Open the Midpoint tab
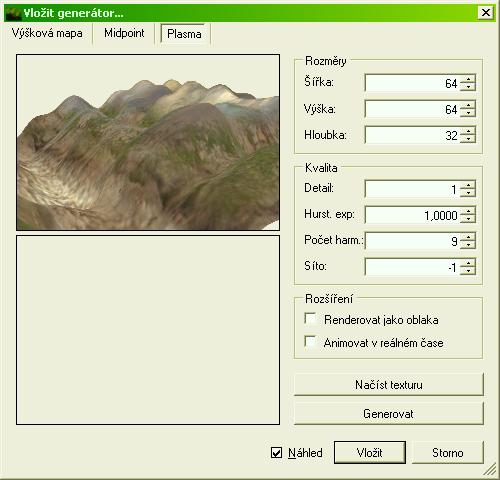Viewport: 500px width, 480px height. click(124, 33)
